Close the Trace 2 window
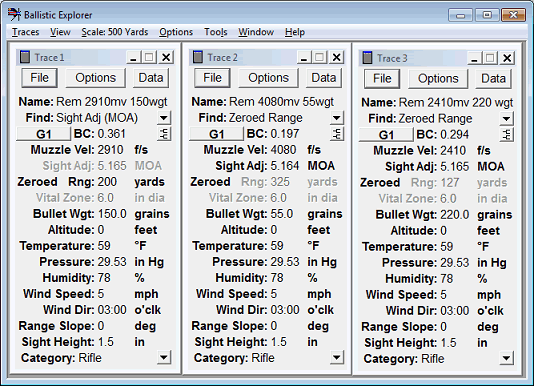The image size is (534, 386). (336, 57)
